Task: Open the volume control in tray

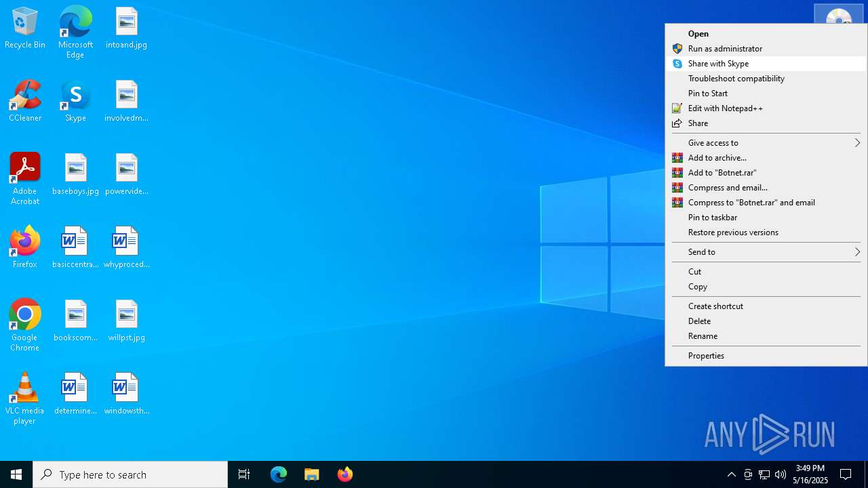Action: tap(781, 474)
